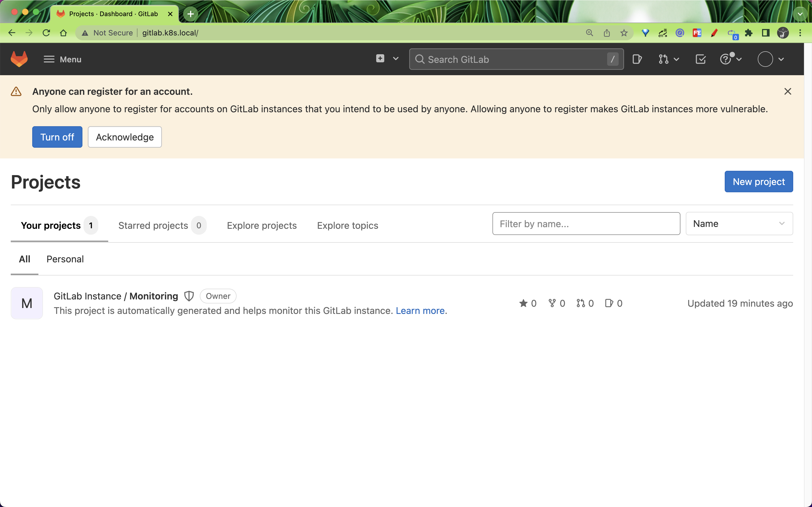
Task: Open the Name sort dropdown
Action: 739,224
